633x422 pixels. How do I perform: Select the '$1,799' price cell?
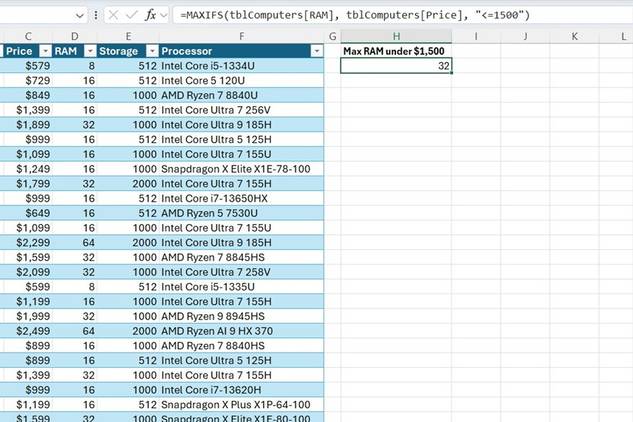[27, 184]
